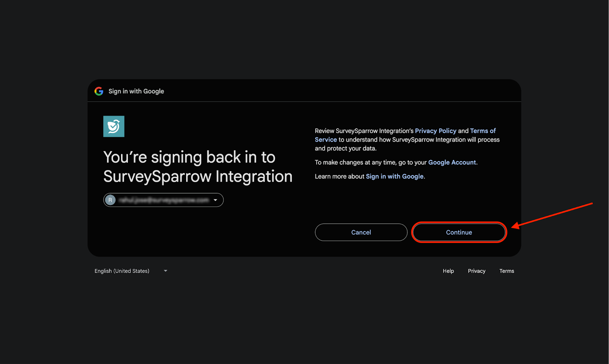Open Privacy in the footer
609x364 pixels.
tap(477, 271)
